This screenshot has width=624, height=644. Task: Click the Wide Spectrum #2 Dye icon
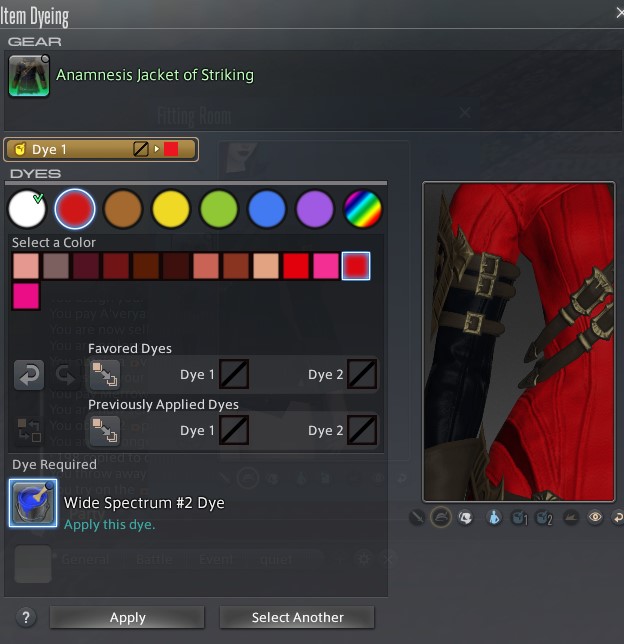[x=33, y=503]
